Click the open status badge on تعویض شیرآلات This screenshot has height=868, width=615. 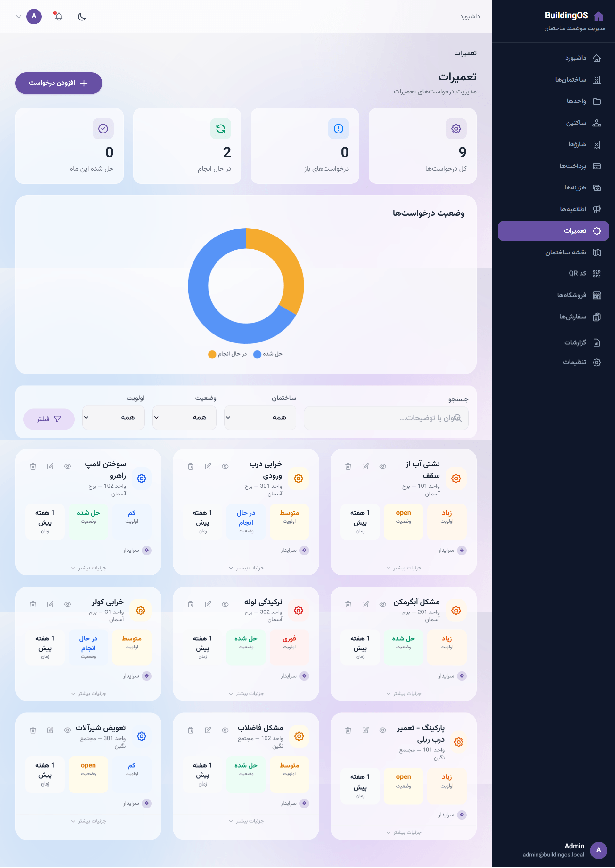click(88, 775)
